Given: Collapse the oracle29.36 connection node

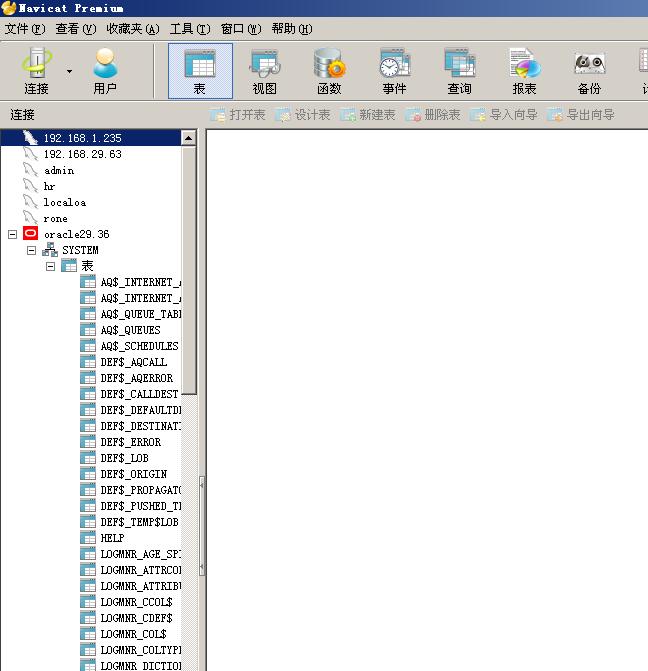Looking at the screenshot, I should pos(12,234).
